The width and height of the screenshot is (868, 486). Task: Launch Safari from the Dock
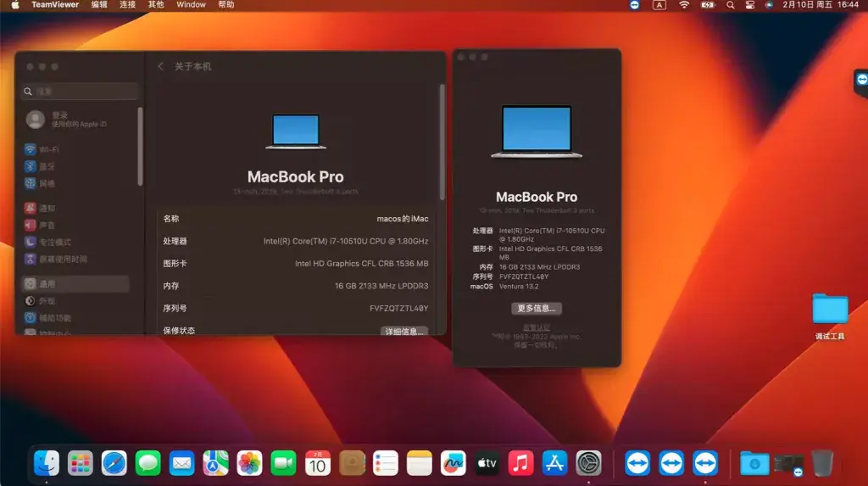[114, 463]
